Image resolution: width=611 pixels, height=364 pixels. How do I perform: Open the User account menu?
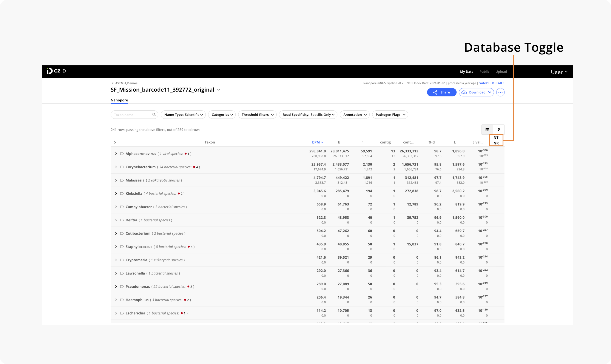point(559,72)
